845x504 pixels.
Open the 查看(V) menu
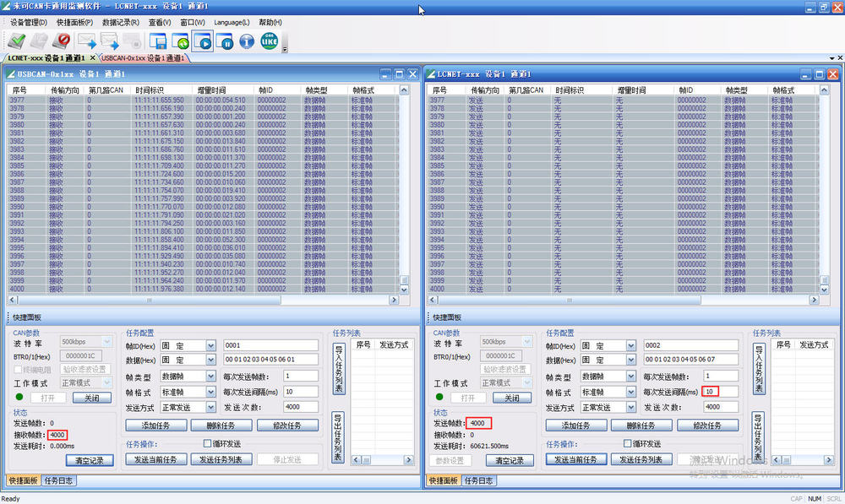point(161,21)
